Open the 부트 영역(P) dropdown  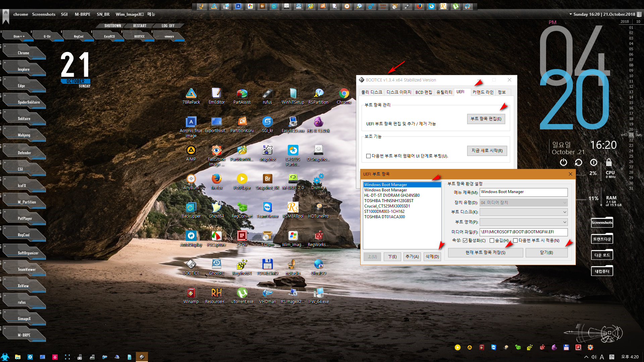click(524, 222)
